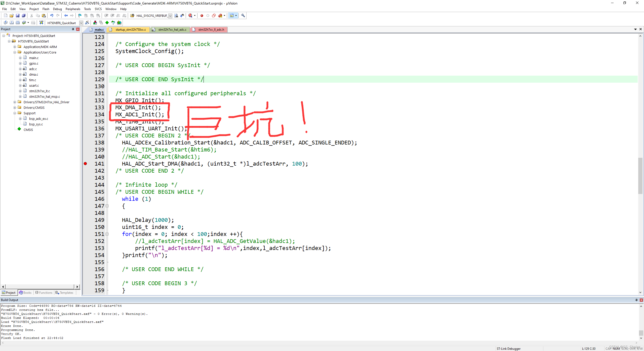
Task: Open the H750VBT6_QuickStart target dropdown
Action: pos(81,23)
